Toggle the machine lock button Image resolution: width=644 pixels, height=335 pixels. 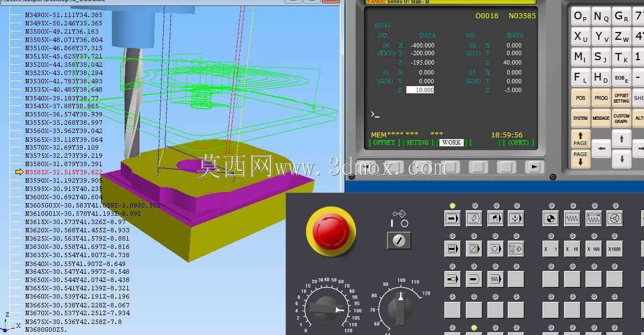point(474,279)
